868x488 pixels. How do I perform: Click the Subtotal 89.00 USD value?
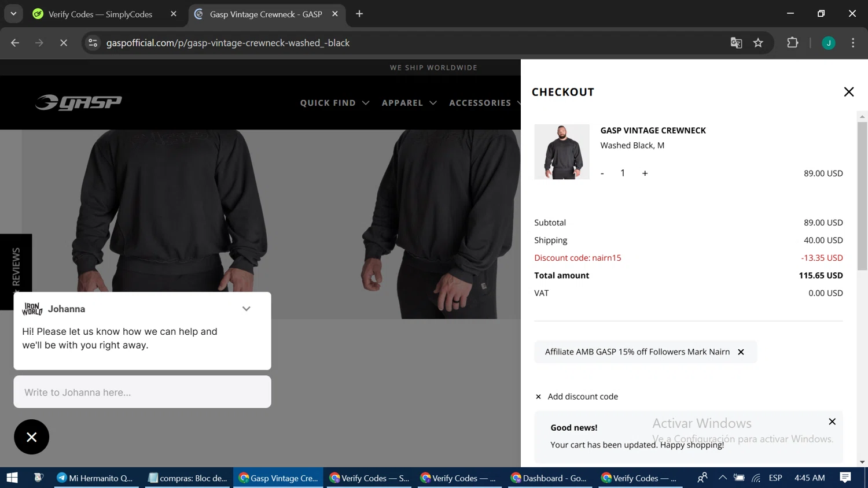click(823, 223)
